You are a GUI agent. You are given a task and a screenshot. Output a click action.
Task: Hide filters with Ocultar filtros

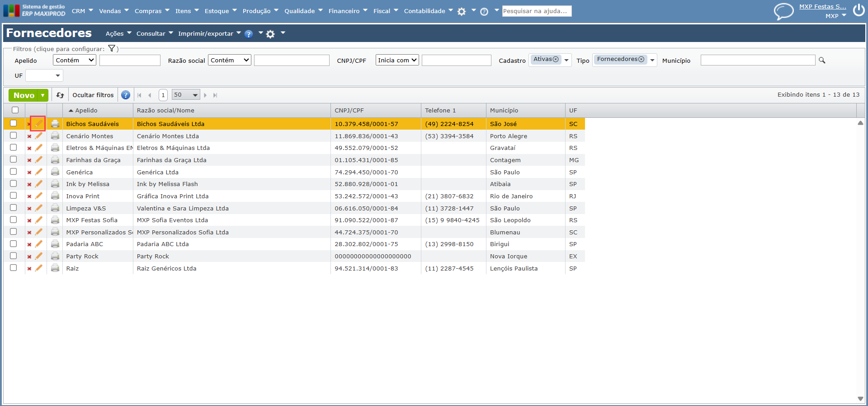coord(93,95)
